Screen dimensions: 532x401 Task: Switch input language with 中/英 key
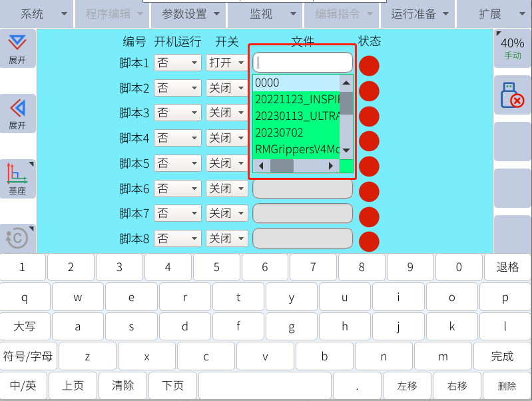click(x=23, y=385)
